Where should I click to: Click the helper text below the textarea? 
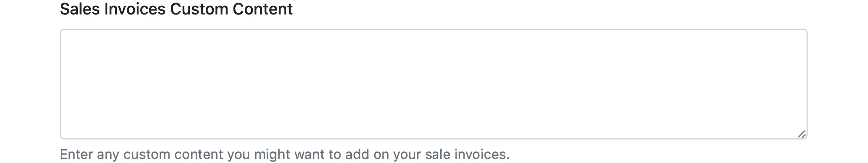(x=285, y=155)
